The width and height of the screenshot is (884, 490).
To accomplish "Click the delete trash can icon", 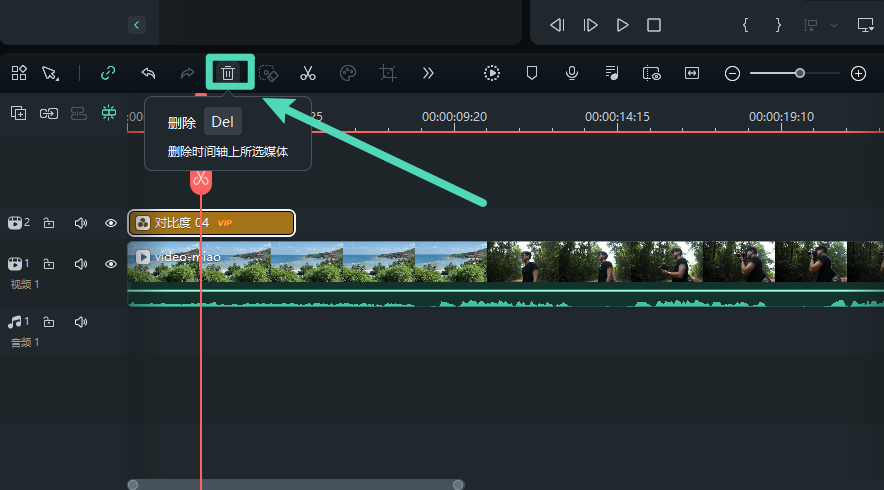I will click(x=229, y=73).
